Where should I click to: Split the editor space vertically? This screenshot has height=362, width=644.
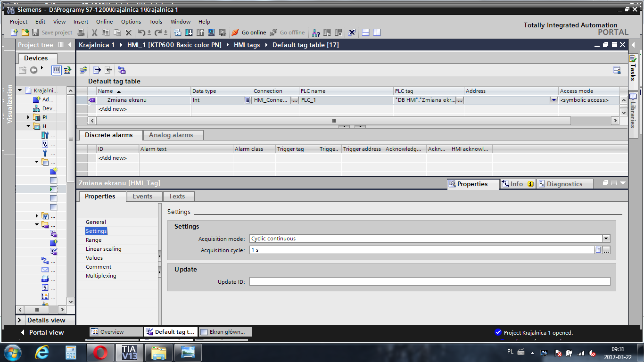point(377,33)
